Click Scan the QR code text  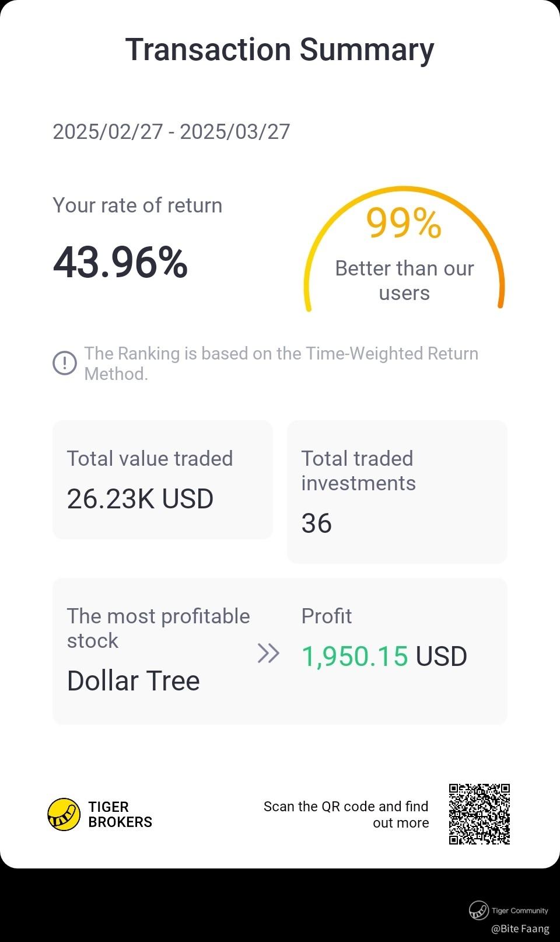[x=346, y=814]
